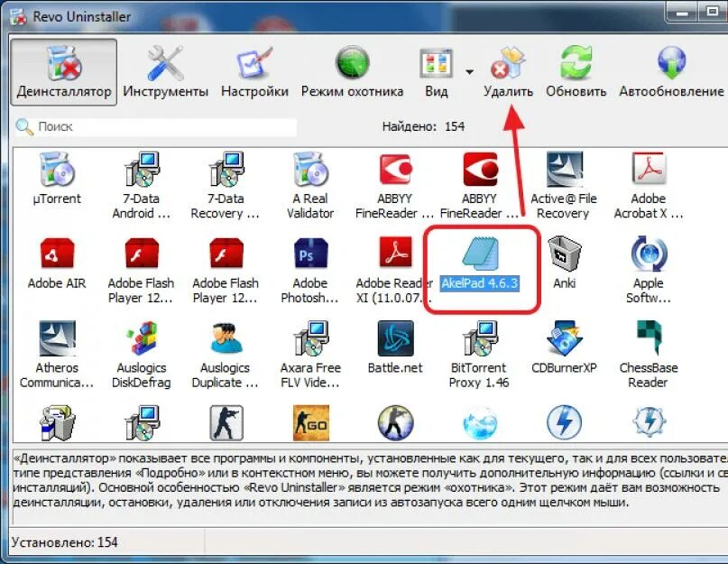The width and height of the screenshot is (728, 564).
Task: Open Настройки settings button
Action: tap(254, 72)
